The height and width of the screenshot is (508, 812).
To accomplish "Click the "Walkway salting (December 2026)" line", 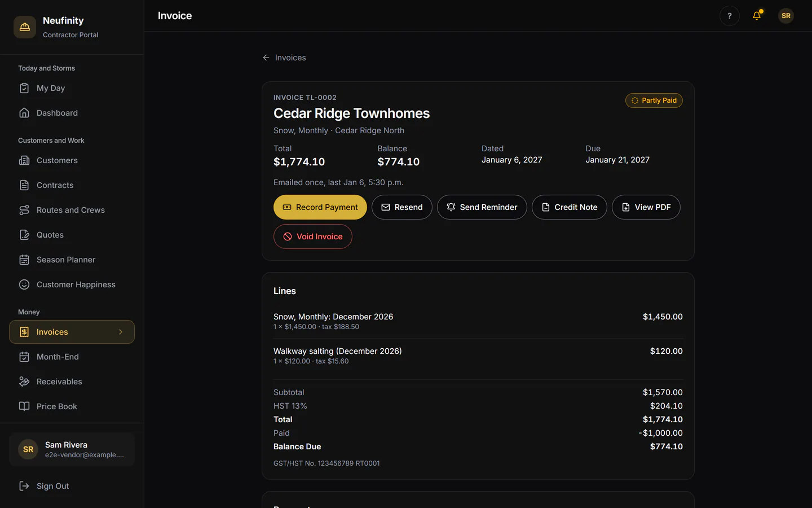I will click(338, 351).
